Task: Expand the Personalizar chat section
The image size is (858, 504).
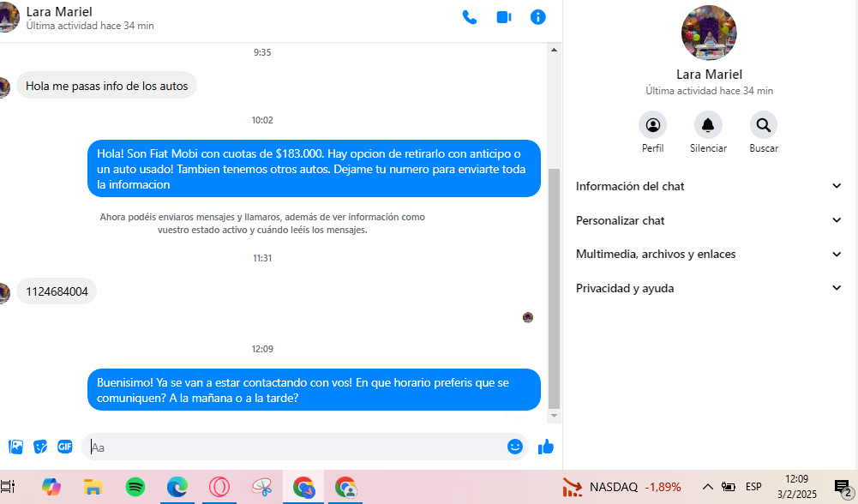Action: click(x=709, y=220)
